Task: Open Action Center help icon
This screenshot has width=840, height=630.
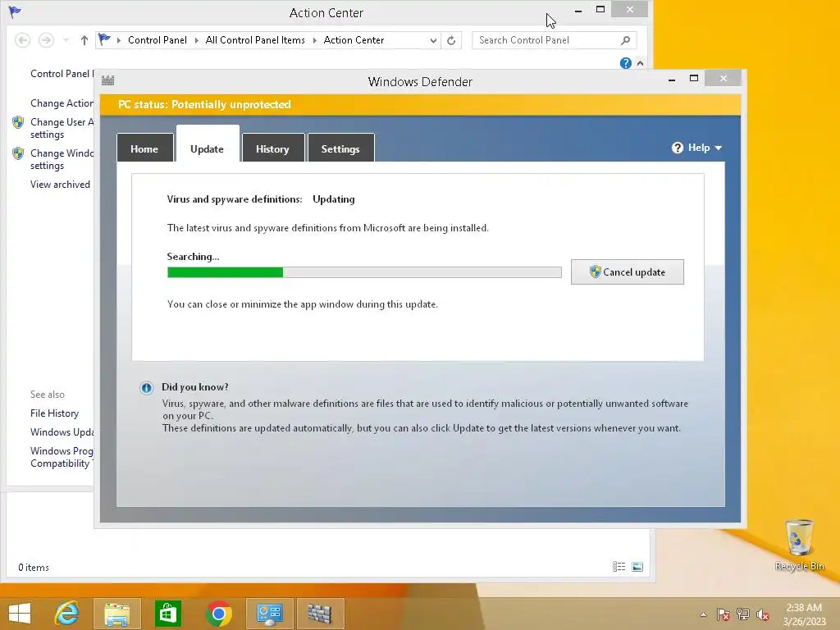Action: 625,63
